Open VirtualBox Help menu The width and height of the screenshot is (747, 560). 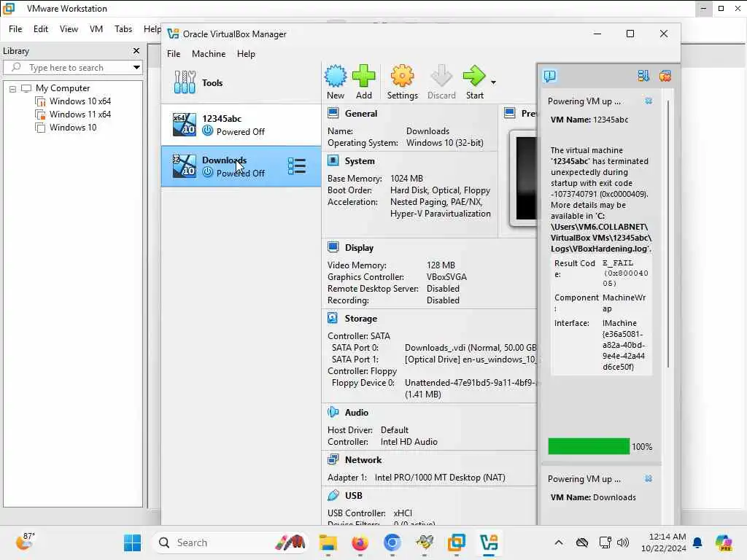coord(246,54)
